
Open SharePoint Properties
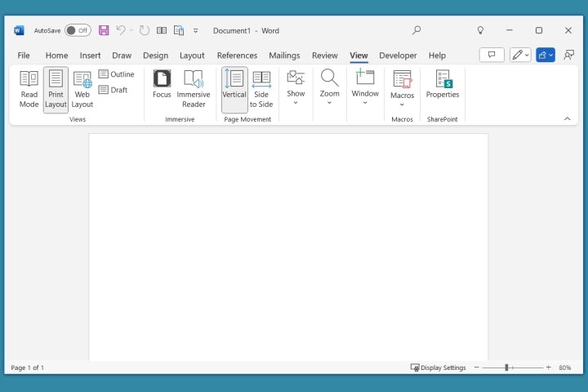443,85
